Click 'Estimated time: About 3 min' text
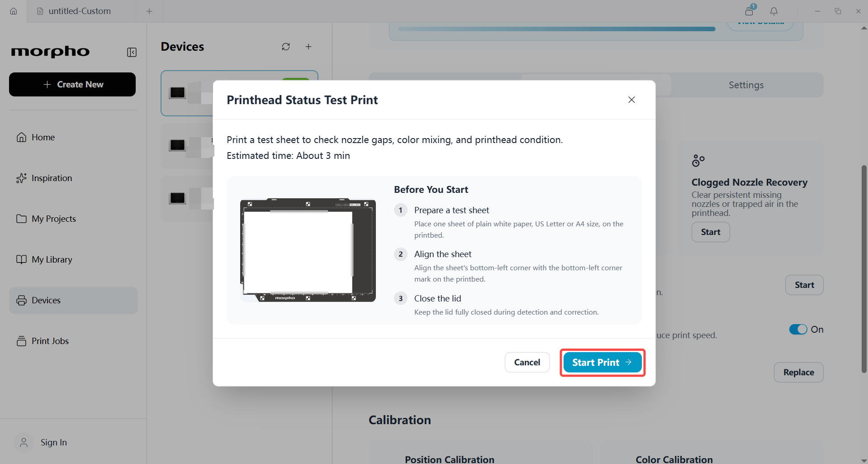This screenshot has height=464, width=868. click(288, 156)
